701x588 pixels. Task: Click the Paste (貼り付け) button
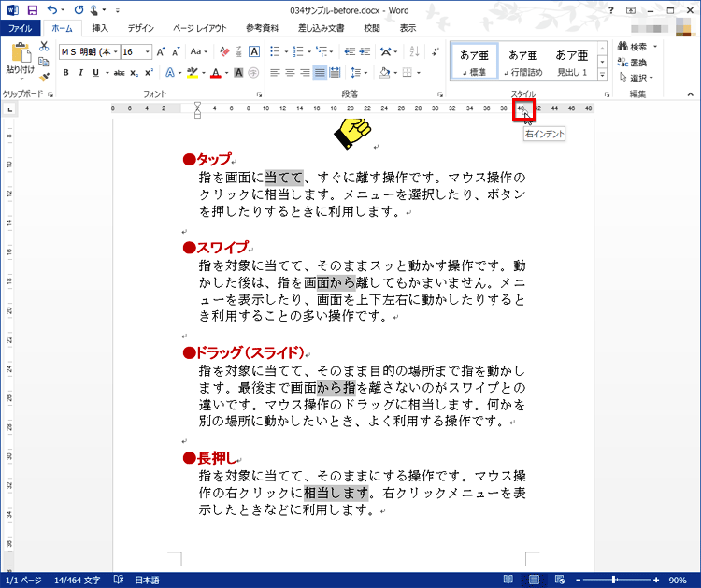(x=21, y=62)
